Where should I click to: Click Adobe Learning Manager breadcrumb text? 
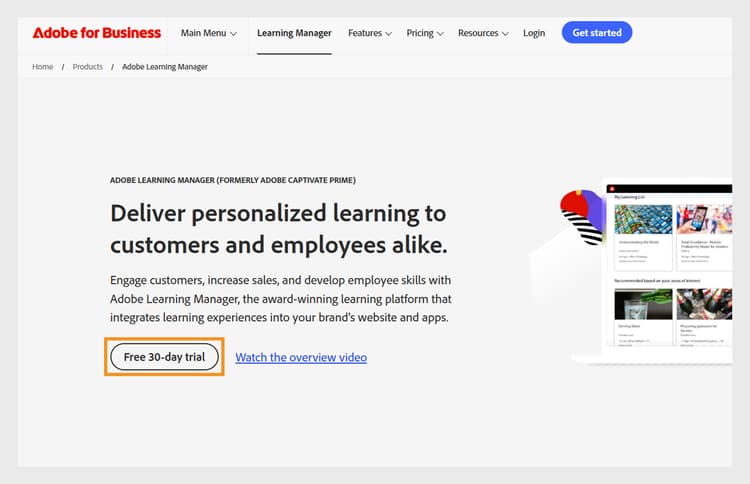pyautogui.click(x=165, y=67)
